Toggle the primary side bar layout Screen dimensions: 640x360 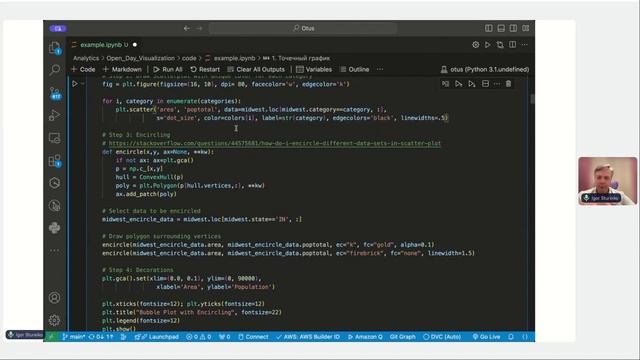coord(489,28)
